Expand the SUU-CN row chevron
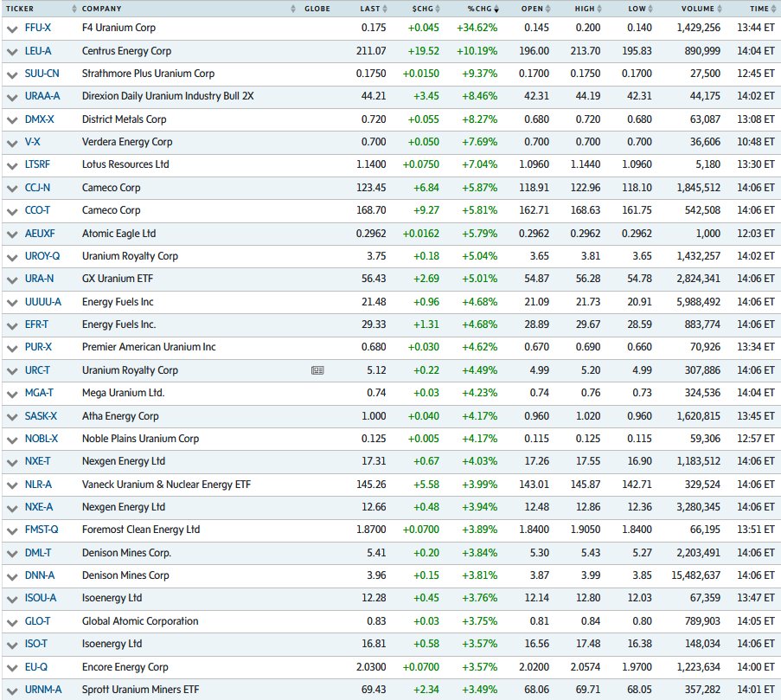The width and height of the screenshot is (781, 700). click(x=12, y=74)
